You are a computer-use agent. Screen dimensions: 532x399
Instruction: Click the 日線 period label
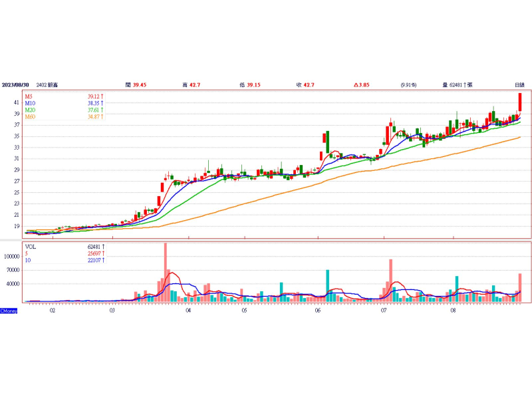pyautogui.click(x=519, y=85)
